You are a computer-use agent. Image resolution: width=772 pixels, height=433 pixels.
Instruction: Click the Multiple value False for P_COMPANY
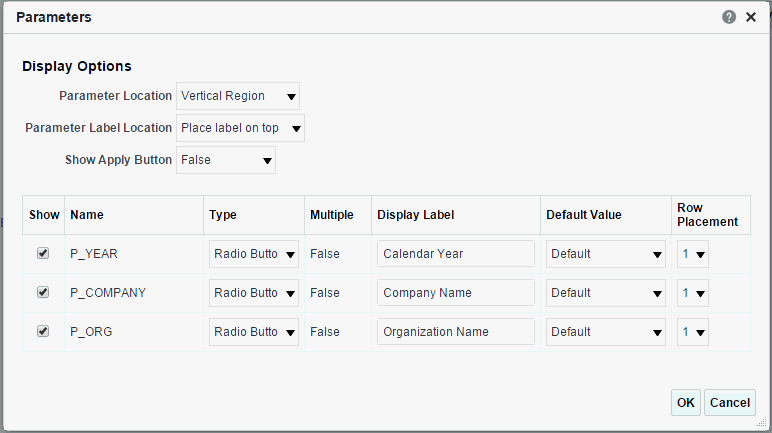[325, 293]
